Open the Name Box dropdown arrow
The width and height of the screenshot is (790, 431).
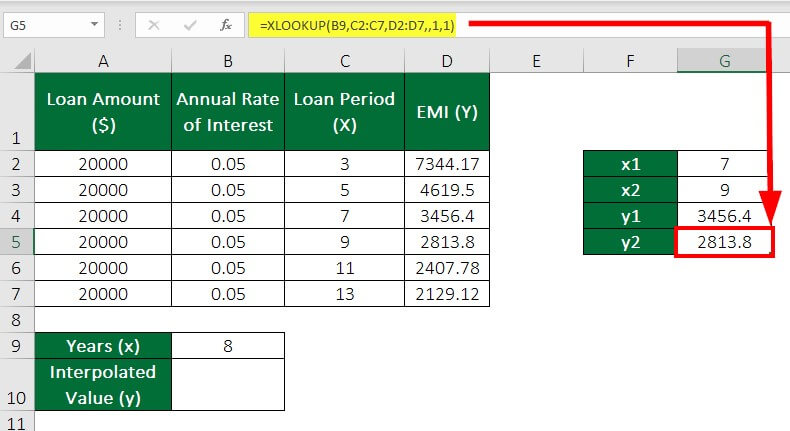(x=94, y=24)
